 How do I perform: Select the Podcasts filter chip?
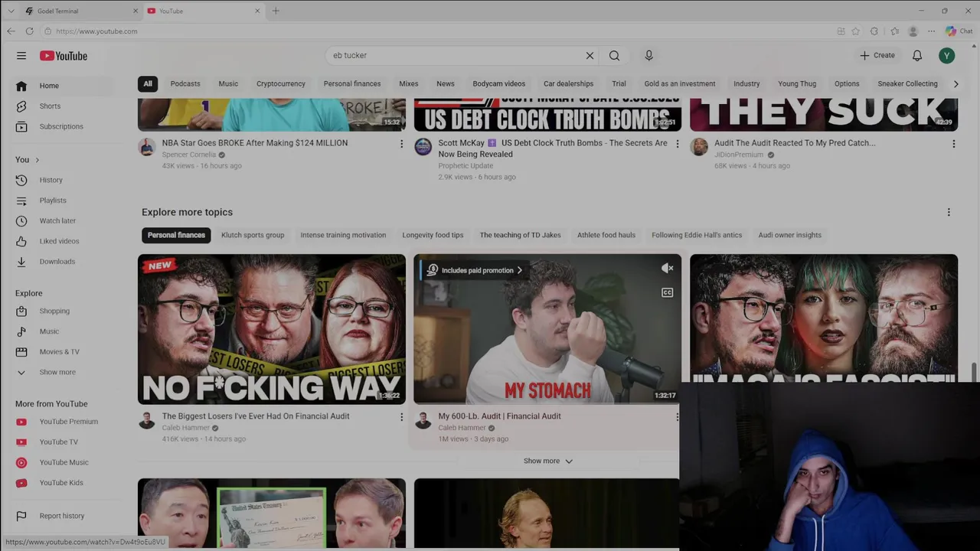(x=185, y=84)
